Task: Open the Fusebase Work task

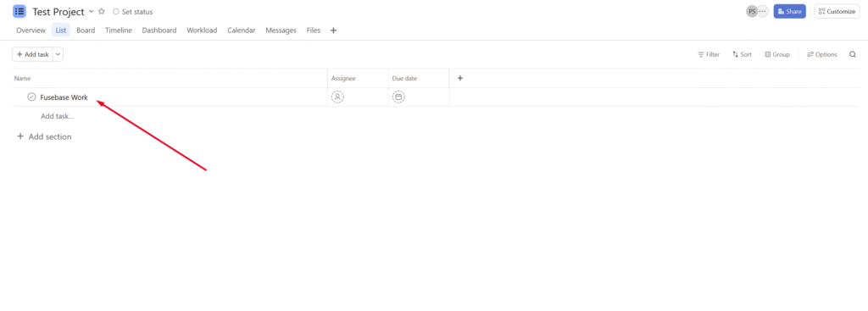Action: [64, 97]
